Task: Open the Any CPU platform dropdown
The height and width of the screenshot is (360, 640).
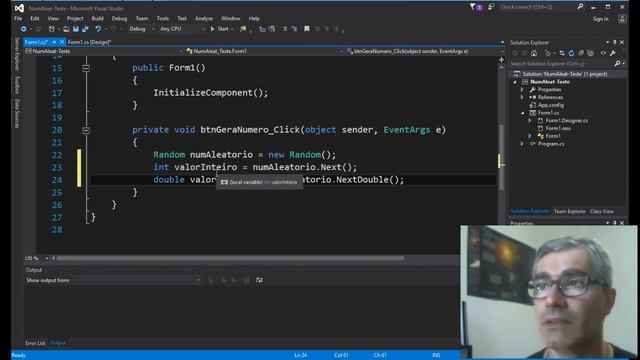Action: 182,29
